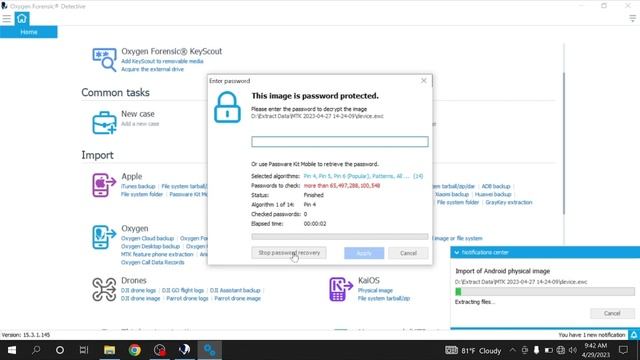Import KaiOS File system tarball/zip
This screenshot has height=360, width=640.
click(x=384, y=299)
